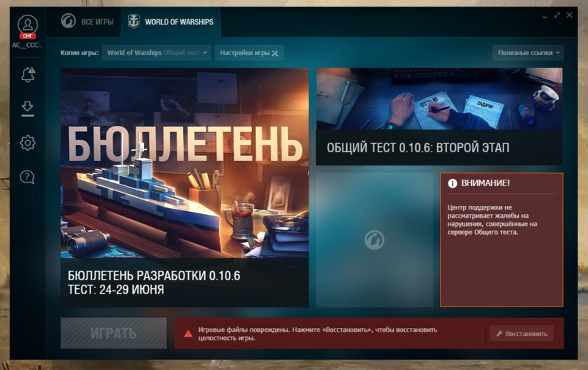Close the launcher window
Viewport: 588px width, 370px height.
click(569, 15)
